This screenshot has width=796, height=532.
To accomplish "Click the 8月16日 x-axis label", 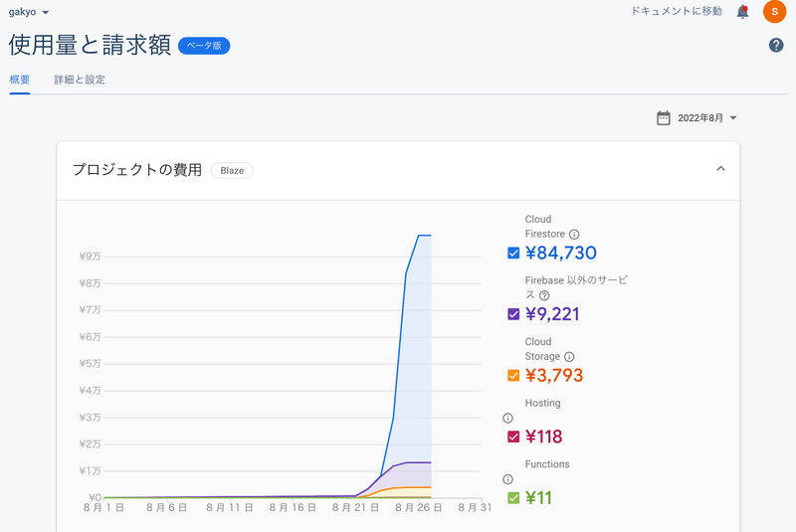I will [x=293, y=508].
